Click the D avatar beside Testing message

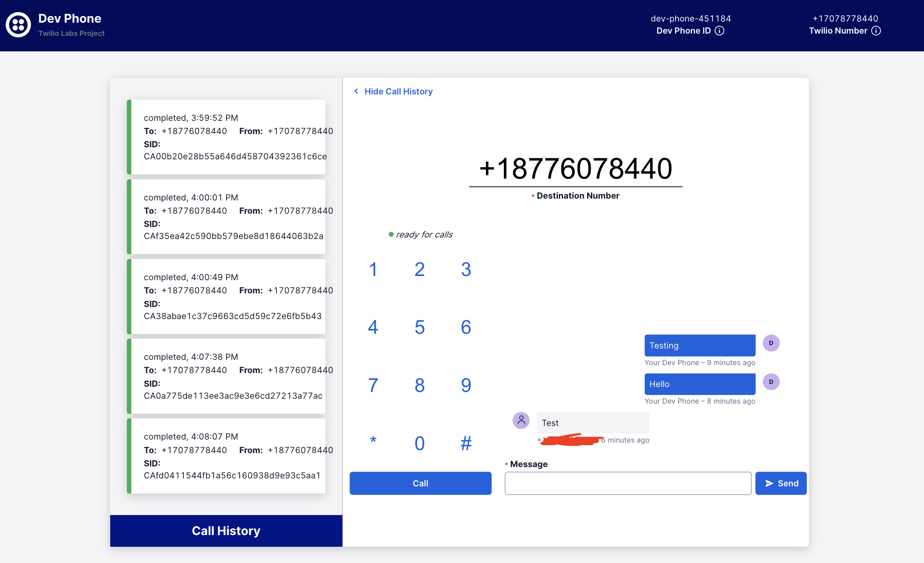tap(771, 343)
